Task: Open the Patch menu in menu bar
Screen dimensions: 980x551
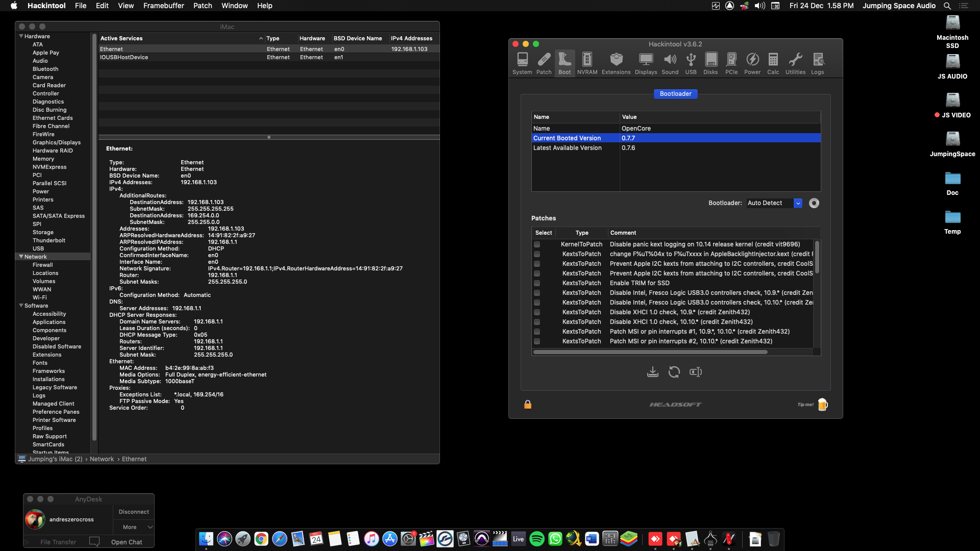Action: 202,6
